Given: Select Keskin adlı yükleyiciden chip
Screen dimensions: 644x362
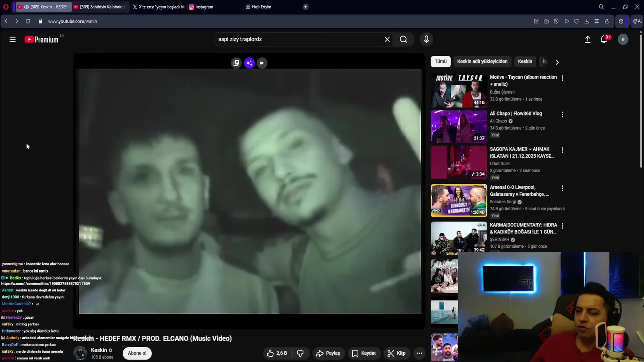Looking at the screenshot, I should [x=482, y=61].
